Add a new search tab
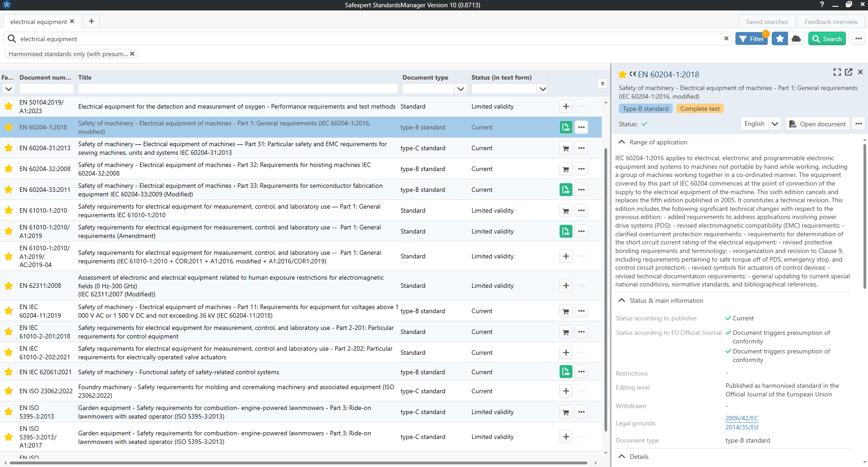868x467 pixels. [x=91, y=21]
